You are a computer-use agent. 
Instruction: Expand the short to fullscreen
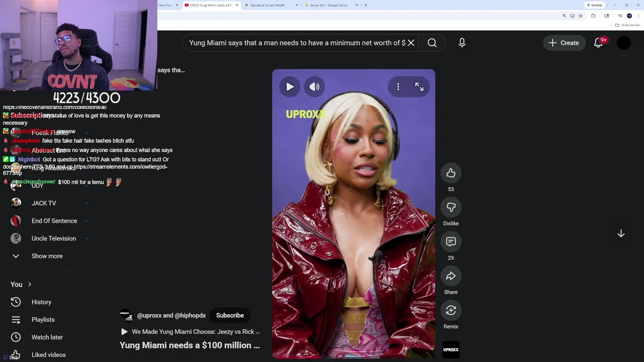pyautogui.click(x=419, y=87)
